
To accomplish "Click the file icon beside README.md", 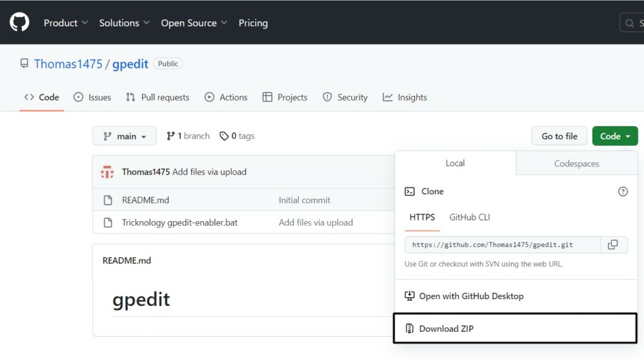I will (108, 200).
